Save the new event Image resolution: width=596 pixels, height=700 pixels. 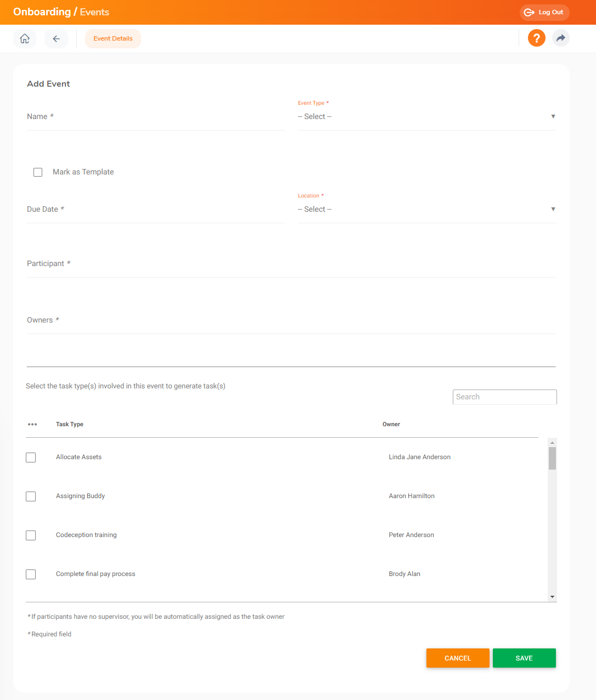tap(524, 658)
